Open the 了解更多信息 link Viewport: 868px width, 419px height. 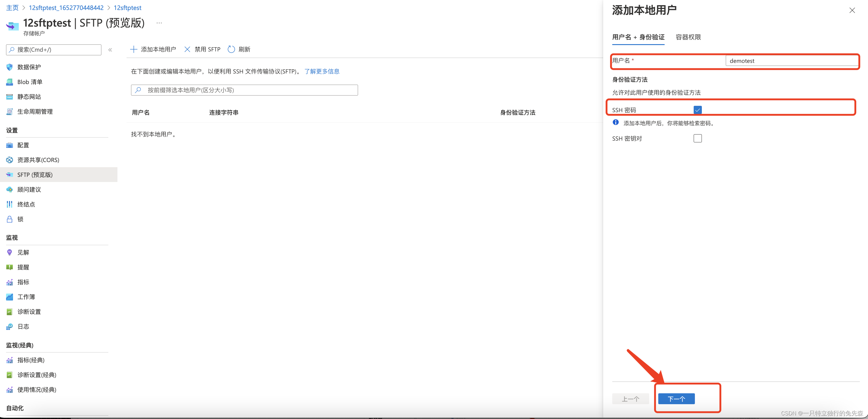(x=322, y=71)
